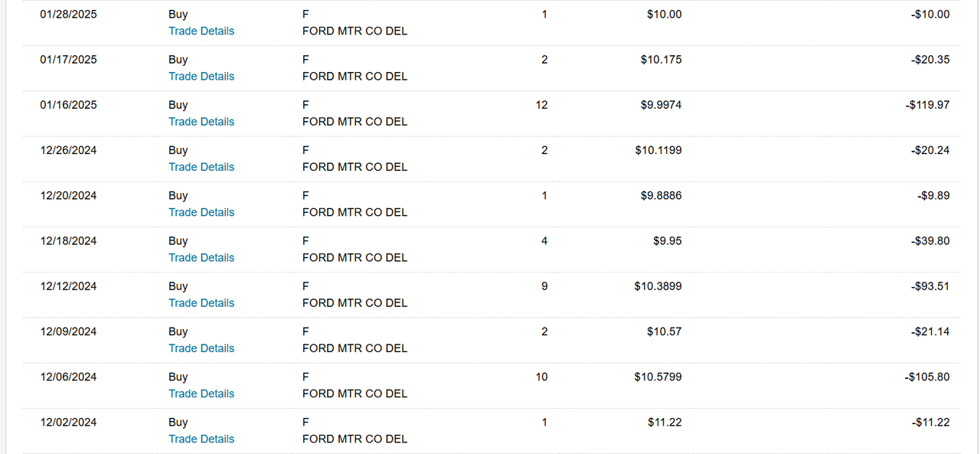Click FORD MTR CO DEL in 01/28/2025 row
Viewport: 980px width, 454px height.
pyautogui.click(x=355, y=31)
